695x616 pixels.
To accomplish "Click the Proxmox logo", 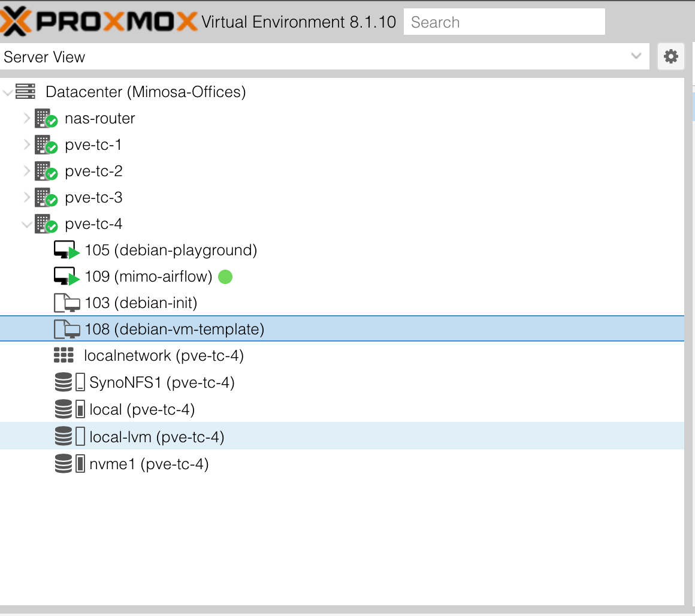I will [99, 22].
